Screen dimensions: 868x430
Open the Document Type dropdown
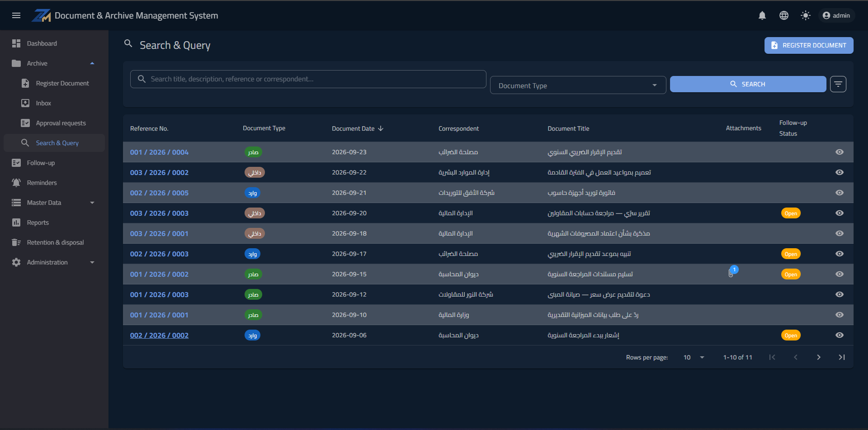point(578,85)
